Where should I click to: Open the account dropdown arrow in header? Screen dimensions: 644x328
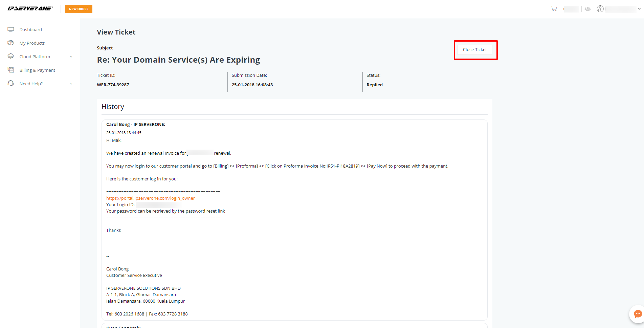coord(639,9)
